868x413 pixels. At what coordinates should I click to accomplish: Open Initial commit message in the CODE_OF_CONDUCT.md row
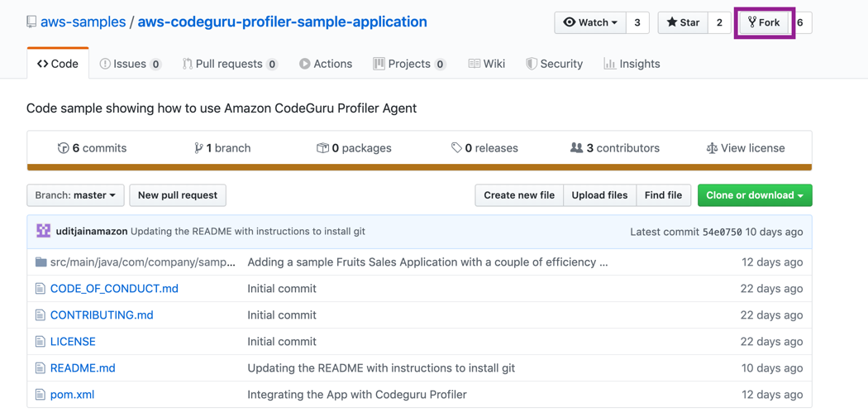point(282,288)
